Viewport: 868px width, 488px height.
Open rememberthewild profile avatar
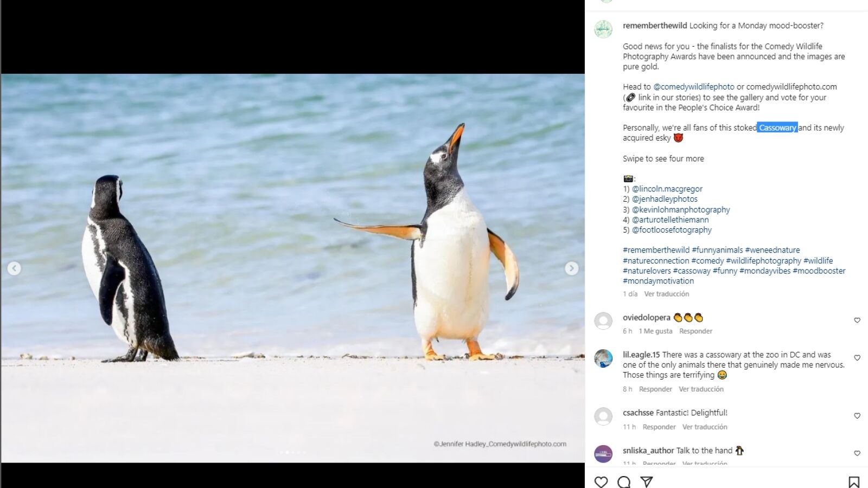coord(603,29)
